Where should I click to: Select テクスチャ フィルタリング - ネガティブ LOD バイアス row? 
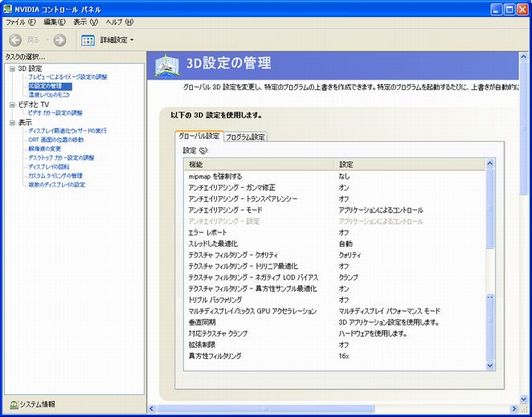(x=335, y=278)
